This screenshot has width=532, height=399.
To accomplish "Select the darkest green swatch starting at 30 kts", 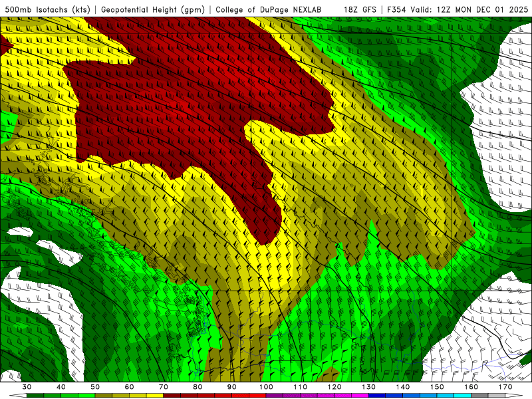I will coord(35,395).
